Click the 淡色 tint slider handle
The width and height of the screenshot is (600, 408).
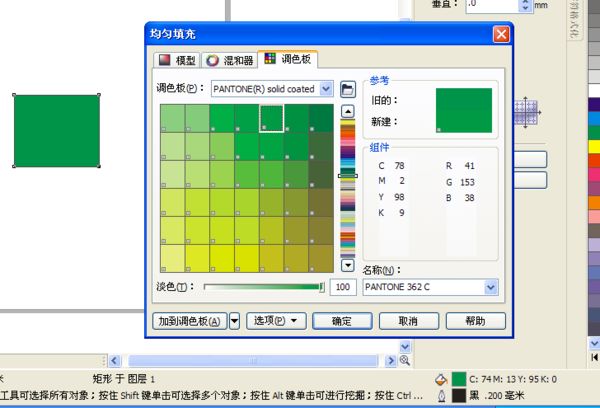point(322,287)
